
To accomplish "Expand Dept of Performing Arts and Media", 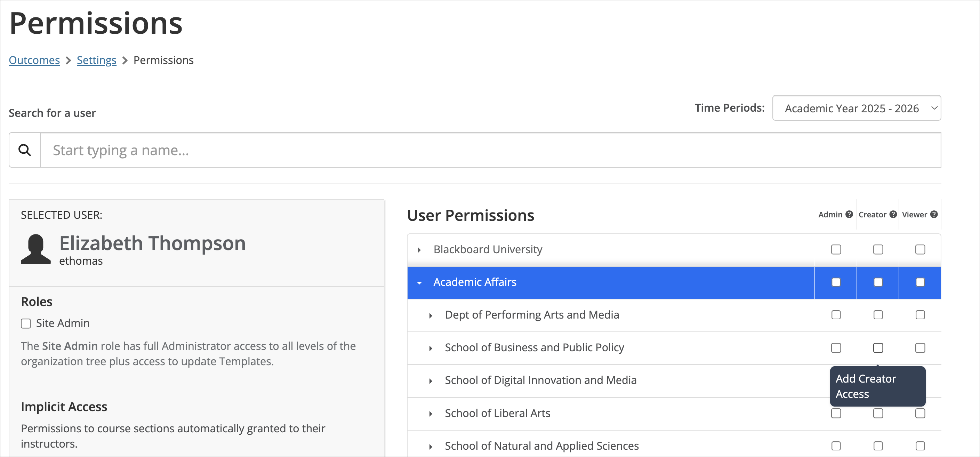I will [x=431, y=315].
